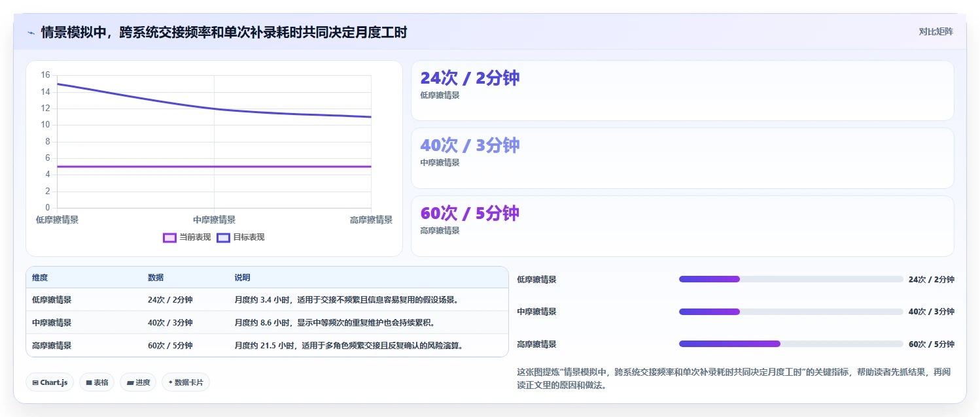Click the 低摩擦情景 progress bar
This screenshot has height=417, width=980.
click(x=791, y=279)
